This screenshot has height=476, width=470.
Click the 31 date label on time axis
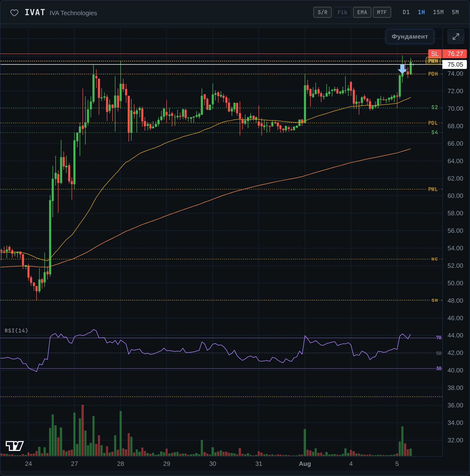(x=259, y=464)
